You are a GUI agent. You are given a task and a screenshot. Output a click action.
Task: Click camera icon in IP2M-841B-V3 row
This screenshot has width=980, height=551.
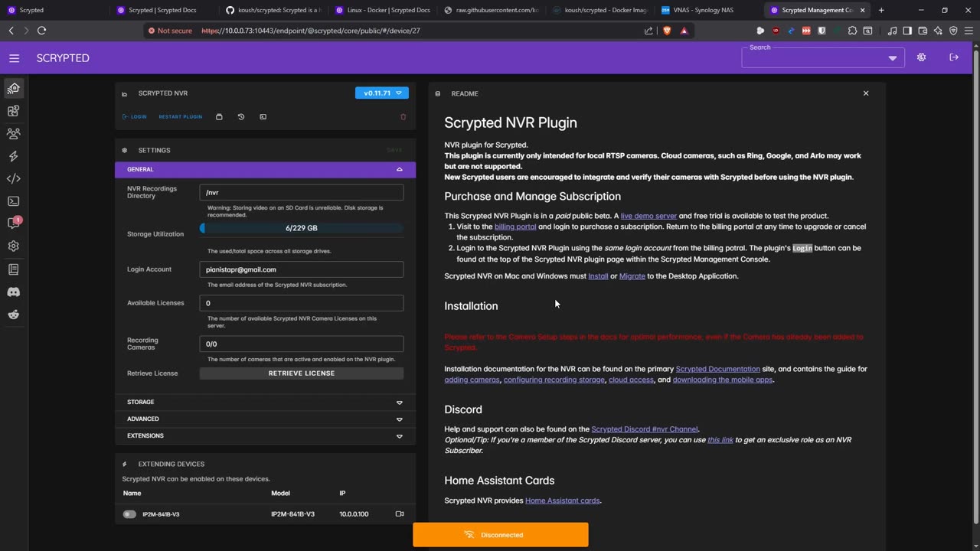(x=399, y=514)
